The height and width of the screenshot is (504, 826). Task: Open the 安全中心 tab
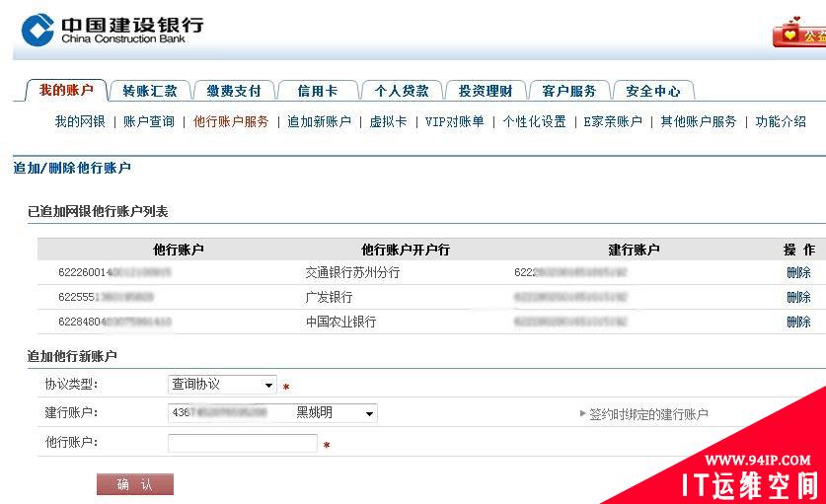653,91
